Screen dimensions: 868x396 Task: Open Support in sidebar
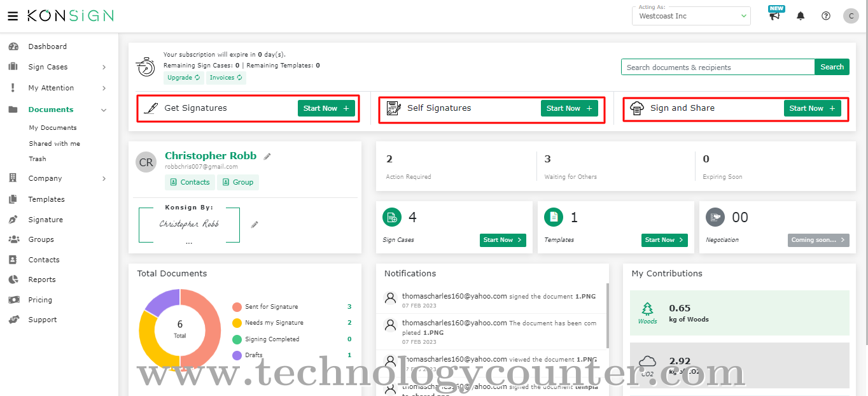tap(43, 320)
